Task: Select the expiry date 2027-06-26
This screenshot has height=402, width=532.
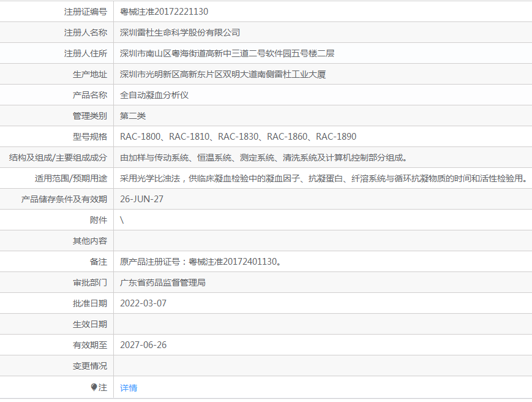Action: point(143,345)
